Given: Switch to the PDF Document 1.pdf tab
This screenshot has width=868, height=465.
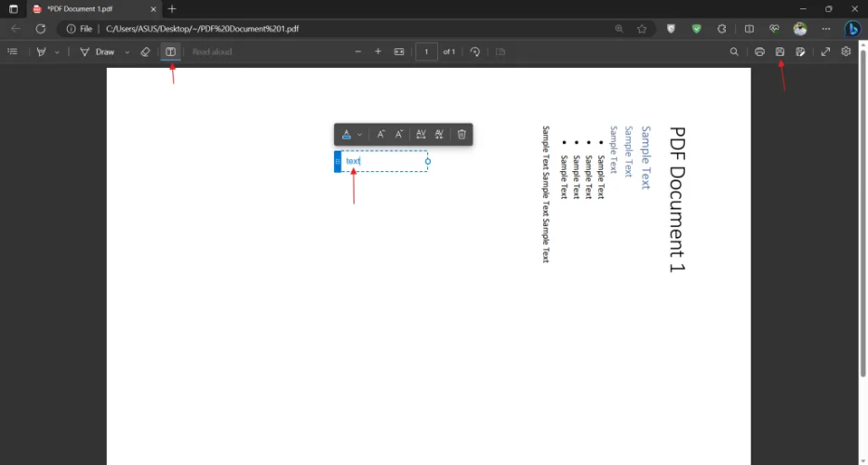Looking at the screenshot, I should [x=95, y=9].
